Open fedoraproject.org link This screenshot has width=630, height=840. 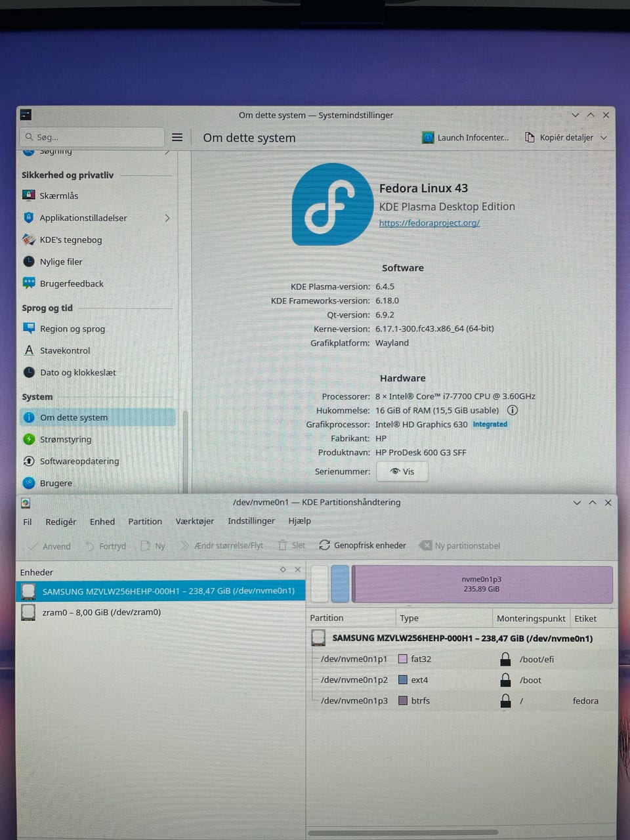tap(429, 223)
